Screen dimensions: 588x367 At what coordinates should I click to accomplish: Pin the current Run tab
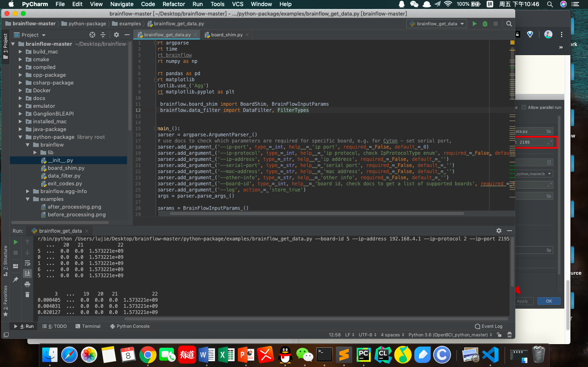(16, 280)
